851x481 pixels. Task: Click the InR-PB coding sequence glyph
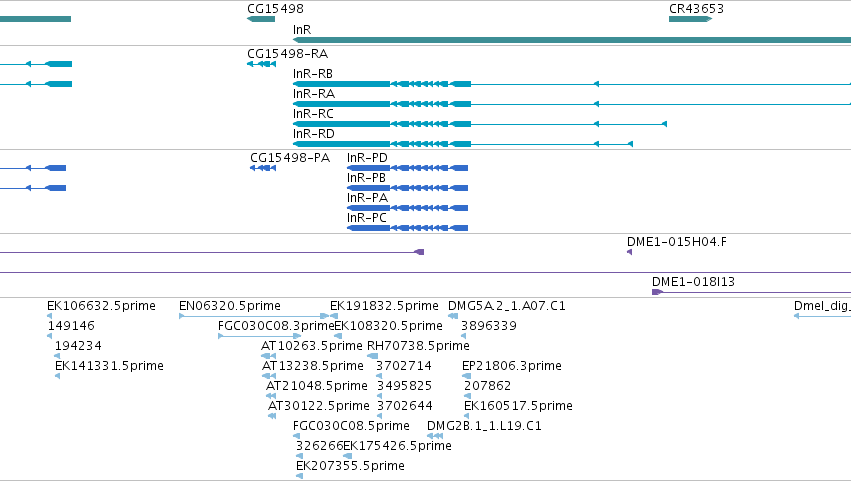(x=408, y=188)
